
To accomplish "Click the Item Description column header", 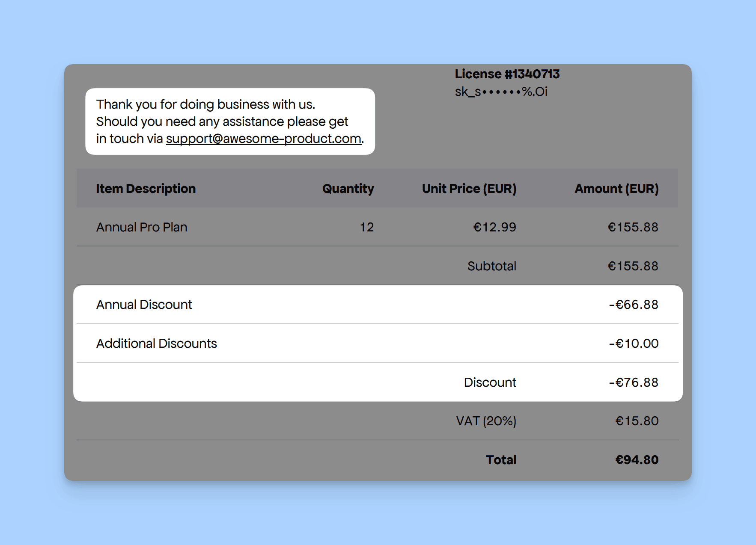I will [x=146, y=189].
